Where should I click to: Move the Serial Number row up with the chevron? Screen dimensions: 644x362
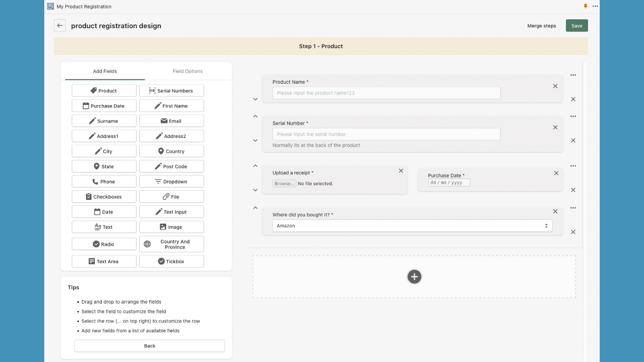(x=255, y=116)
